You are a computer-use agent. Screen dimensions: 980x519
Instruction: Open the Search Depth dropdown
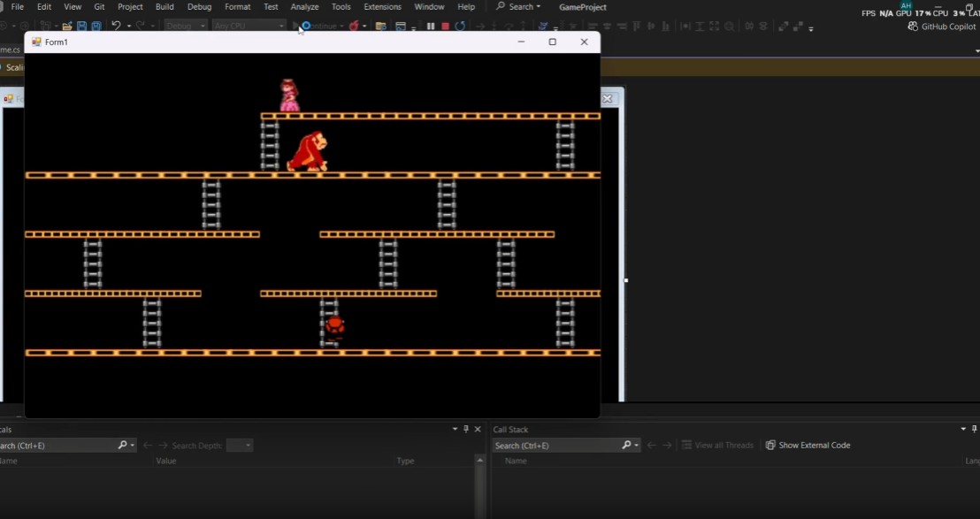(x=240, y=446)
